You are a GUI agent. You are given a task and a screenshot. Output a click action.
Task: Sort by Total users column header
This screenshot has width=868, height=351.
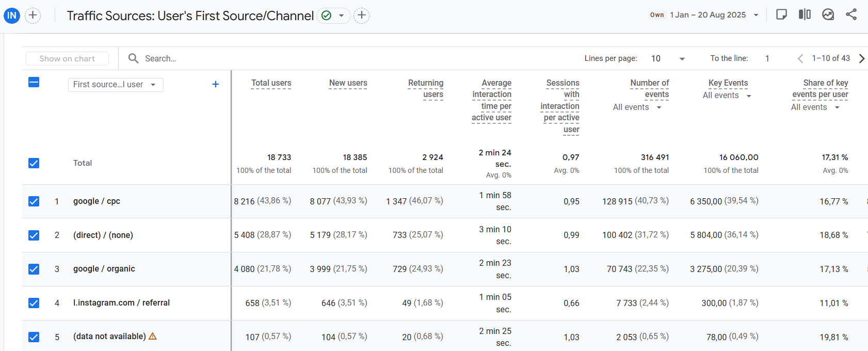[x=271, y=83]
